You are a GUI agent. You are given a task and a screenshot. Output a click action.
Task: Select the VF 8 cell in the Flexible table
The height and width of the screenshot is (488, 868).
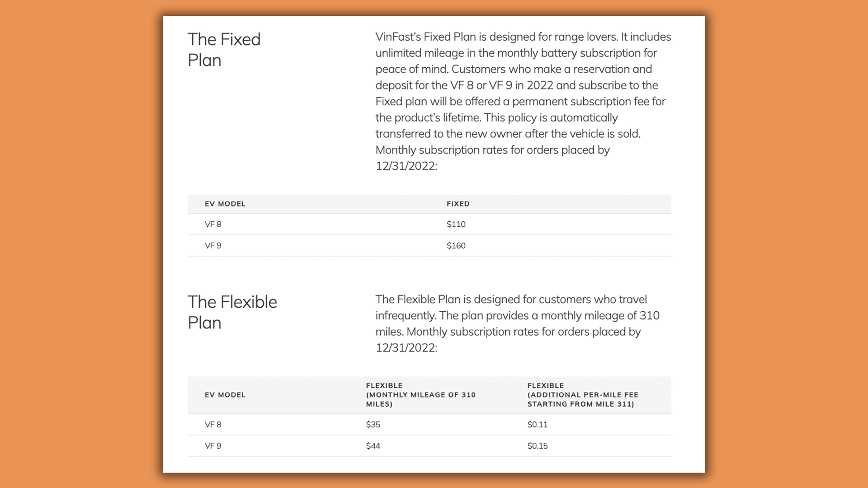(213, 425)
